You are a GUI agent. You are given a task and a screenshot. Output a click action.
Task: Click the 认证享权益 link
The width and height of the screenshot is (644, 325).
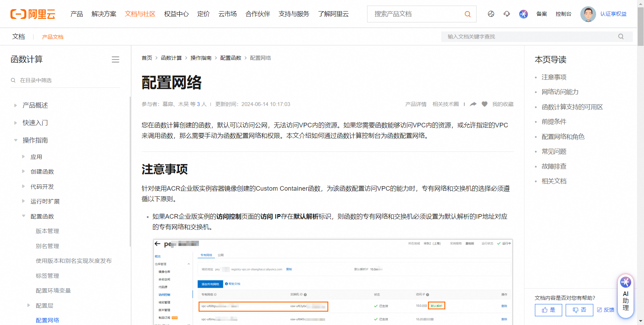click(613, 14)
